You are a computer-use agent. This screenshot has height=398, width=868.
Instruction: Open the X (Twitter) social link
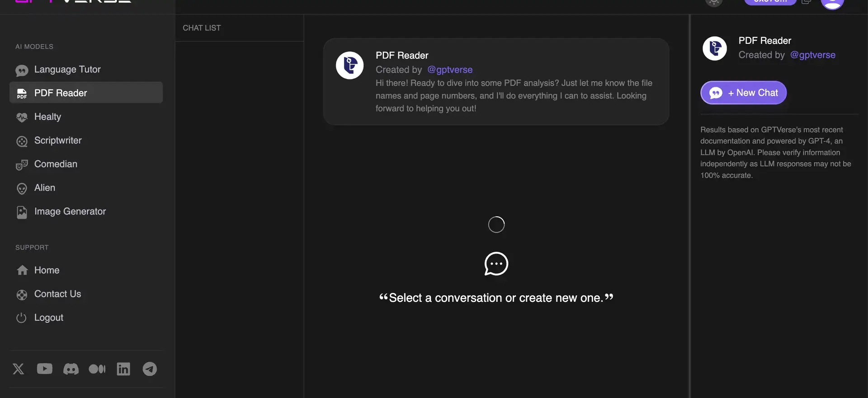(x=19, y=369)
